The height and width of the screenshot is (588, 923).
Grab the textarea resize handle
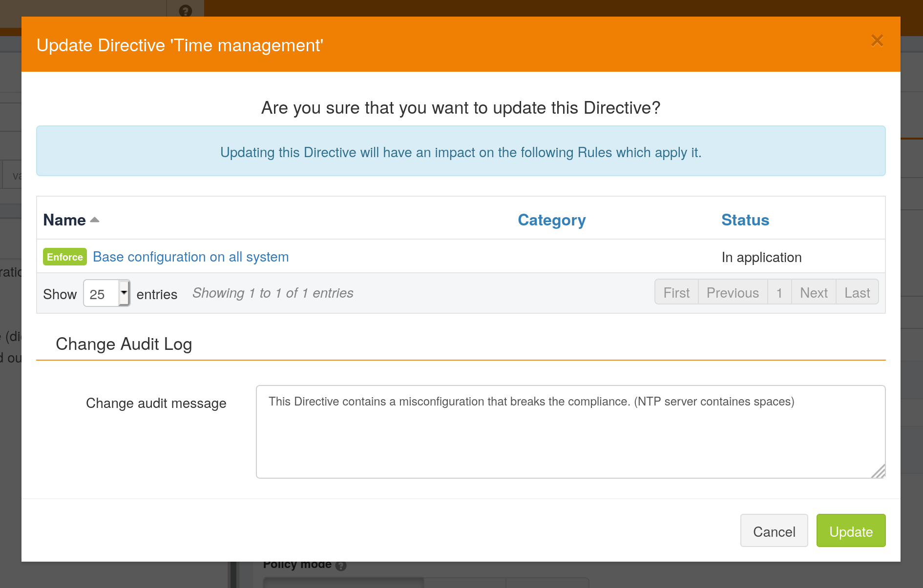pos(879,472)
